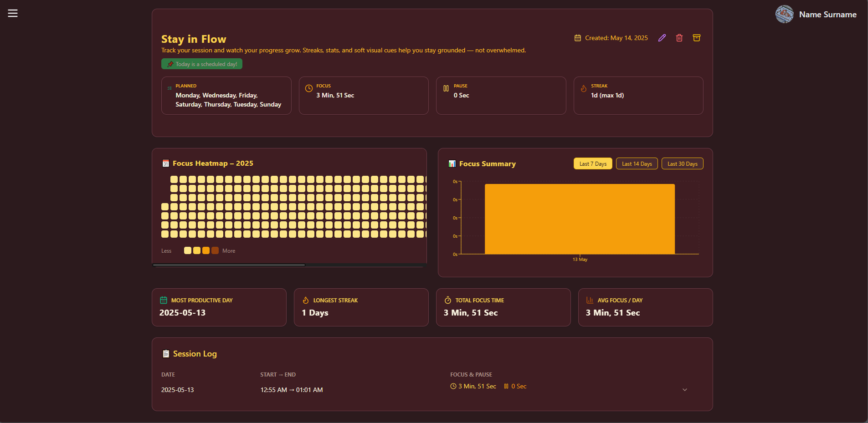The image size is (868, 423).
Task: Click the heatmap horizontal scrollbar
Action: [229, 265]
